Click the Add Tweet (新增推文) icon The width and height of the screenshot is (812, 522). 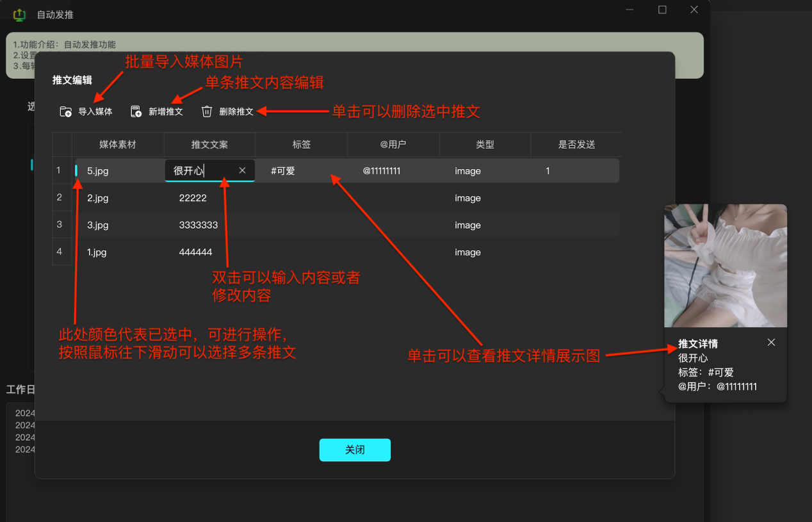coord(136,111)
